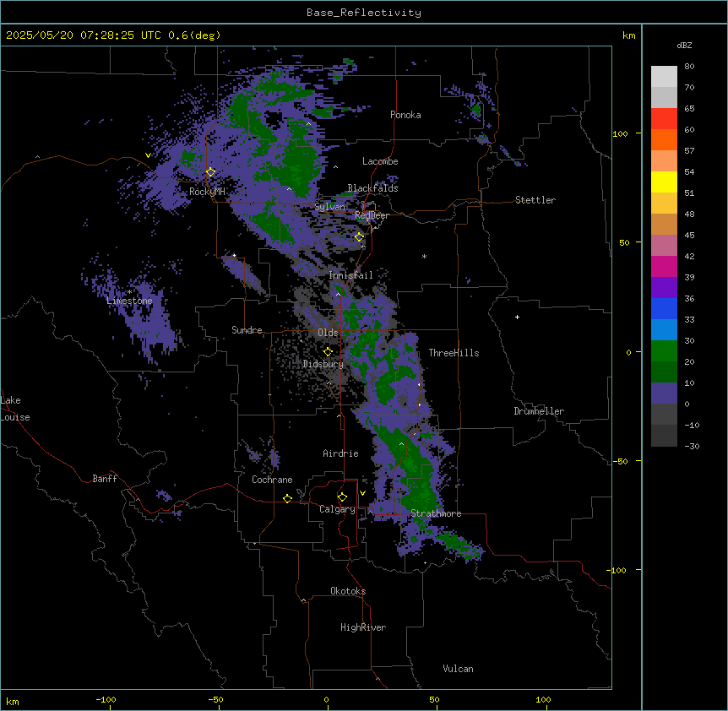Select the green 20-30 dBZ legend color
Screen dimensions: 728x711
pos(664,351)
